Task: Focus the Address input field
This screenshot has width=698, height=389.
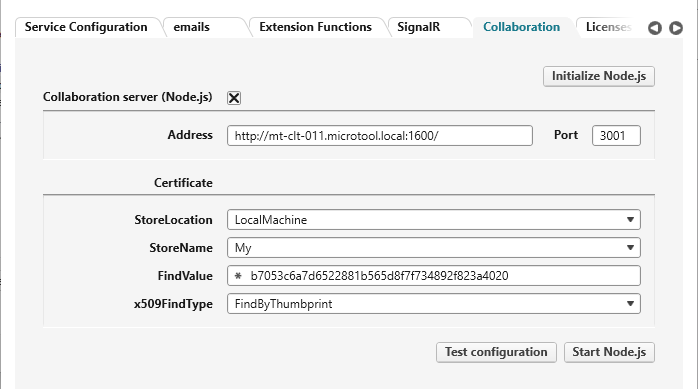Action: 380,136
